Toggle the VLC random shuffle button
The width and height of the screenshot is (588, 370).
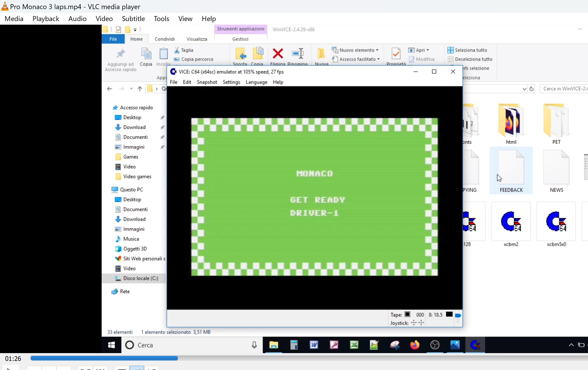(x=151, y=368)
